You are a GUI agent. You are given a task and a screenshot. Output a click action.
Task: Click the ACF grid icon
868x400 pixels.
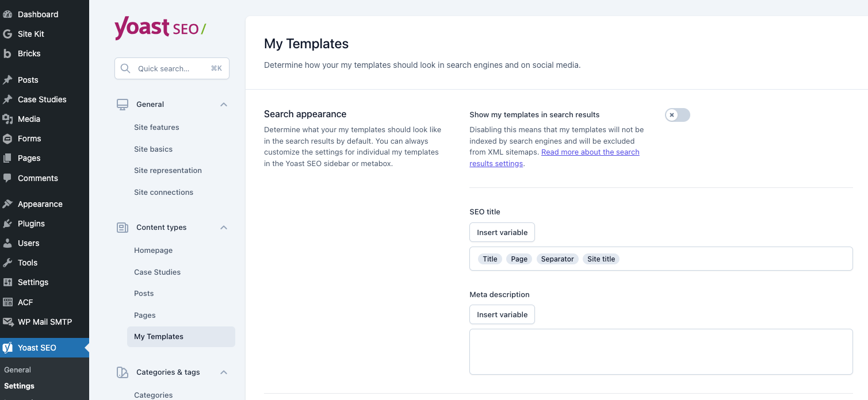[7, 302]
